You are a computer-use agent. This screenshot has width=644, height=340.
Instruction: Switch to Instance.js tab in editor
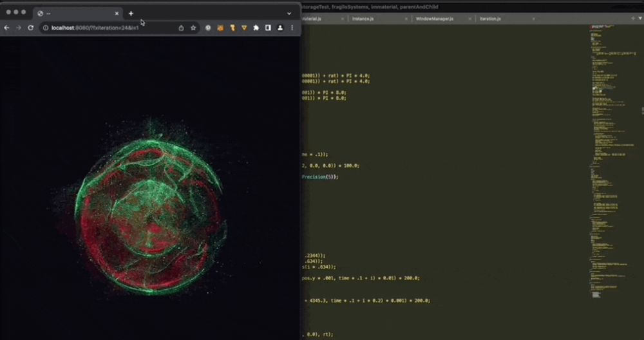pyautogui.click(x=363, y=19)
